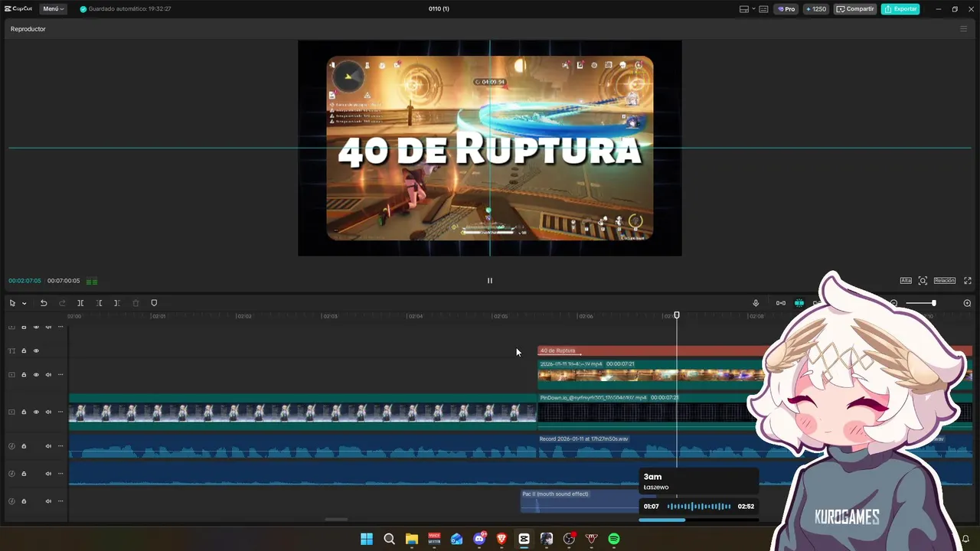Lock the 40 de Ruptura text track

(24, 351)
